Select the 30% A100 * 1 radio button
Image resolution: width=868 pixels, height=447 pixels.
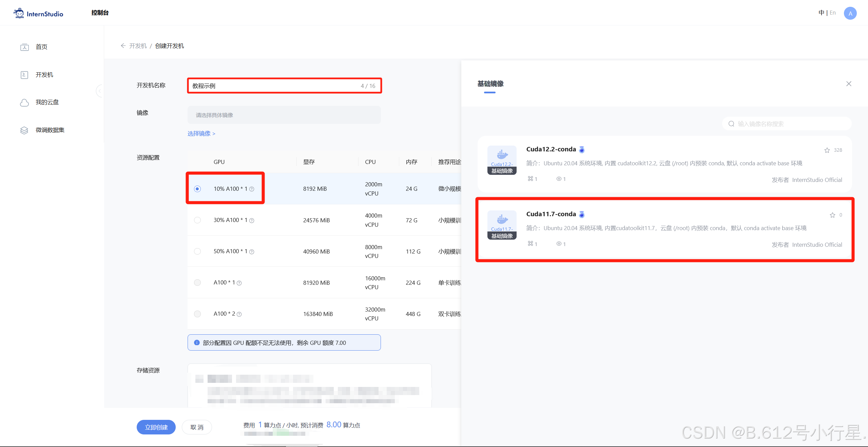click(x=197, y=220)
